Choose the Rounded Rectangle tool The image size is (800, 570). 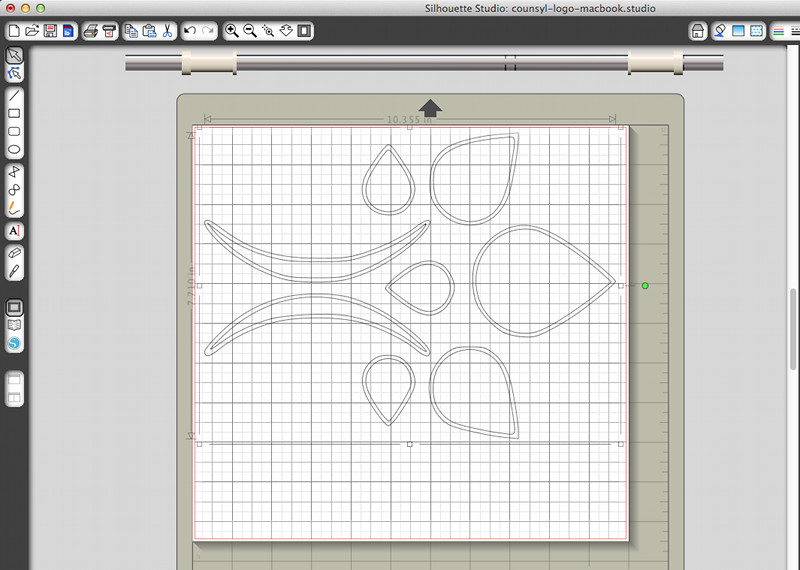(x=14, y=131)
